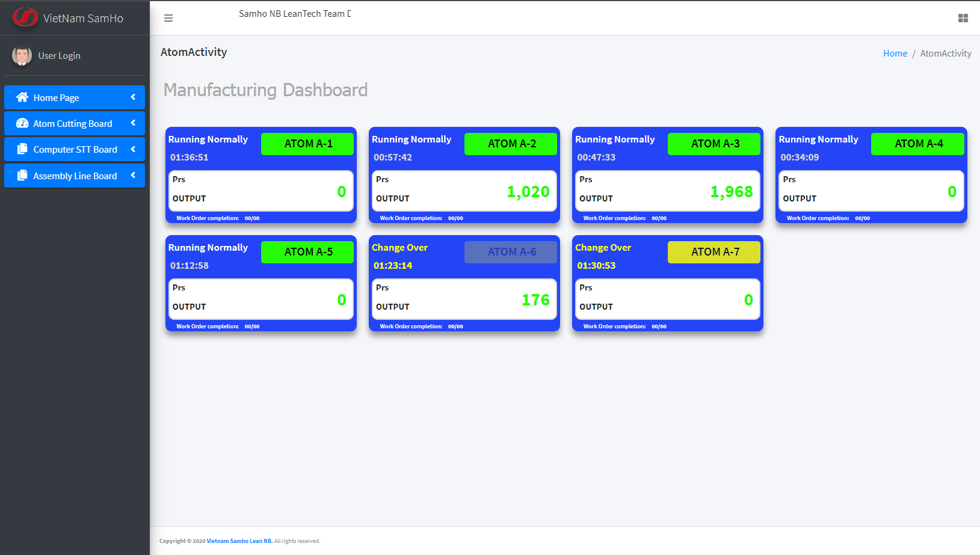Open the grid control panel icon
The height and width of the screenshot is (555, 980).
pyautogui.click(x=963, y=18)
